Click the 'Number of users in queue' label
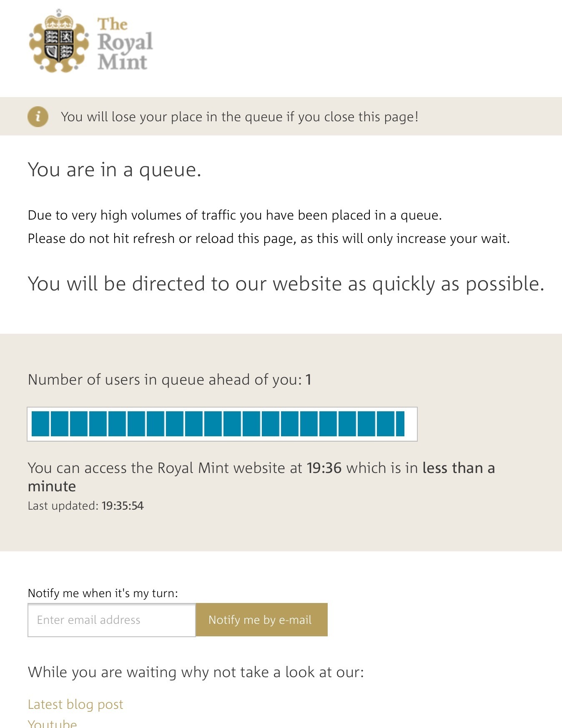Screen dimensions: 562x728 [x=165, y=380]
